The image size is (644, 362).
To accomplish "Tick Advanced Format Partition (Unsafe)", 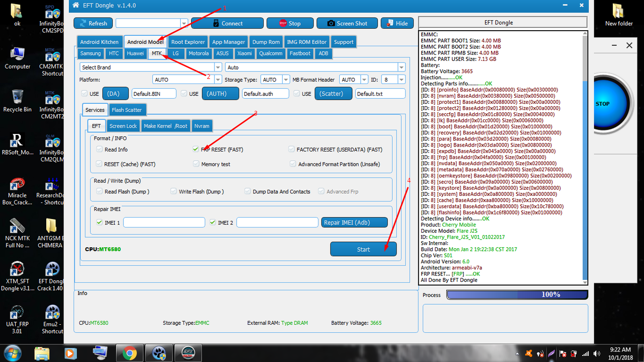I will [293, 164].
